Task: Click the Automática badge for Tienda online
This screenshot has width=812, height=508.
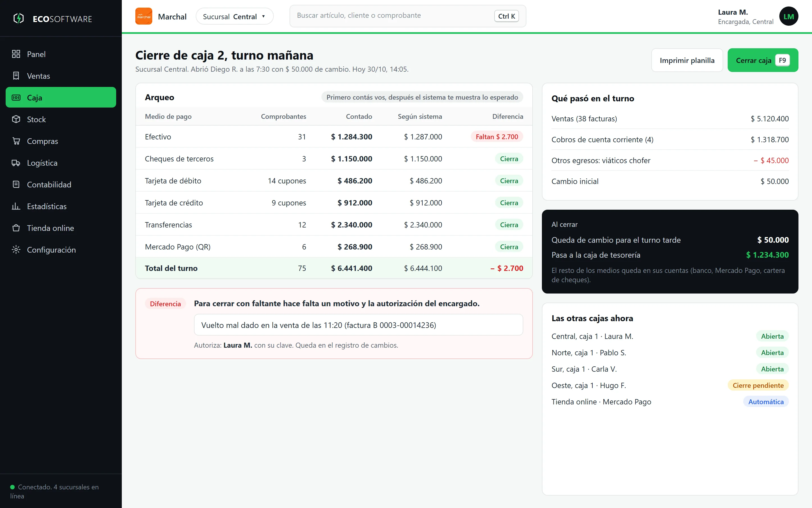Action: click(x=766, y=402)
